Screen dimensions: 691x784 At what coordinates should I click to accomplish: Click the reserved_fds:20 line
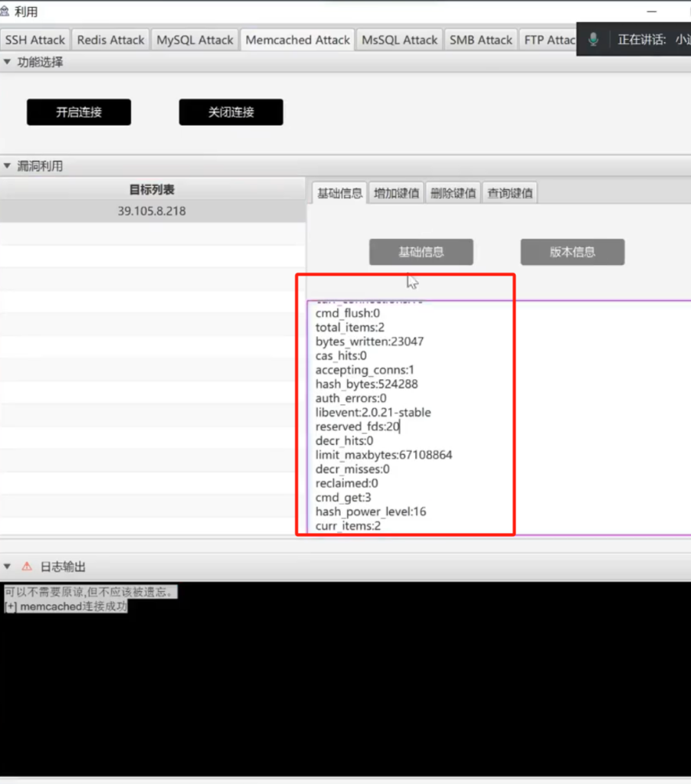(357, 426)
